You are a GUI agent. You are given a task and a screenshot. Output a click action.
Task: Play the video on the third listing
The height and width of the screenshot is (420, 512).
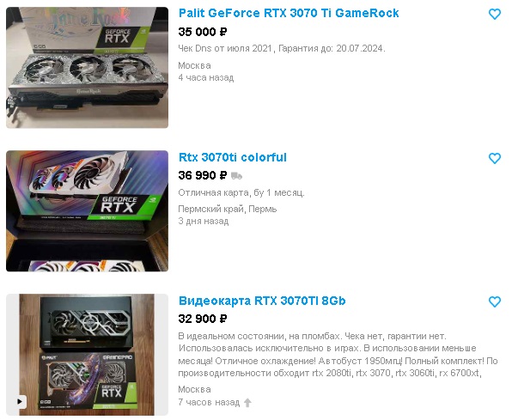(x=20, y=401)
